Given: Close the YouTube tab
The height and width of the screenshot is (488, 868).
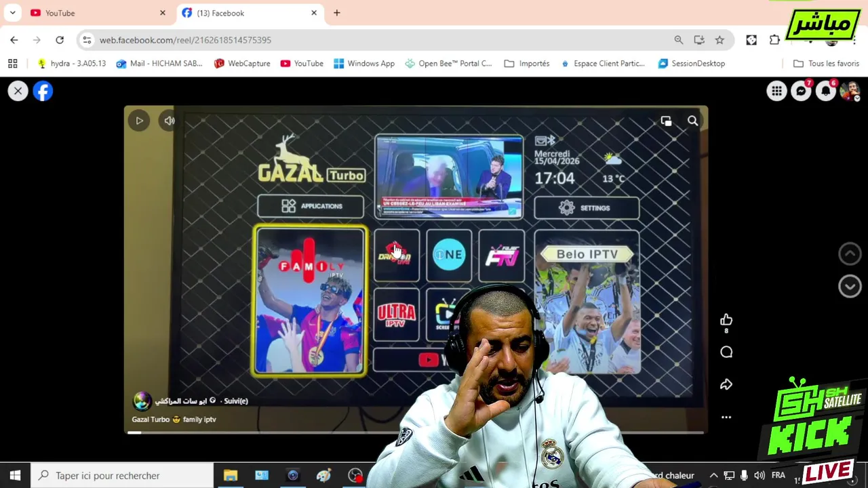Looking at the screenshot, I should [x=162, y=13].
